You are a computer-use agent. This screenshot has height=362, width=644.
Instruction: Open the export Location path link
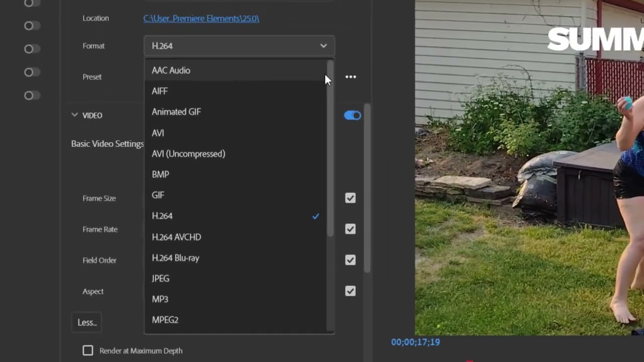click(x=201, y=18)
